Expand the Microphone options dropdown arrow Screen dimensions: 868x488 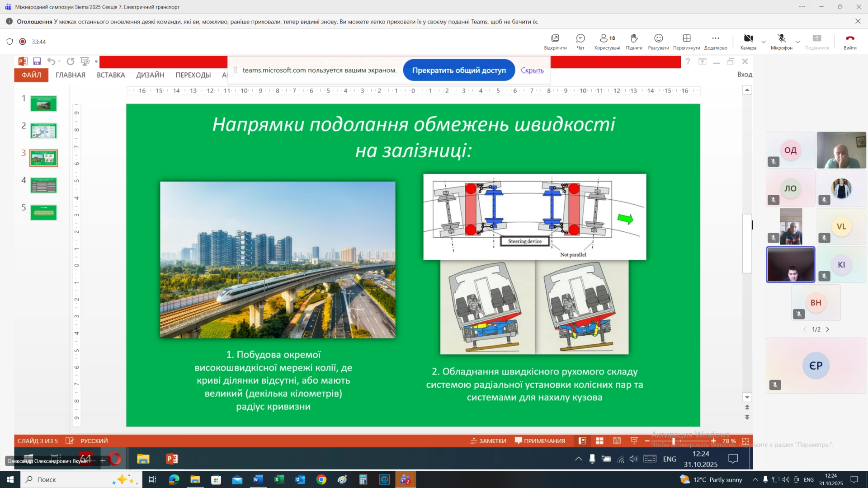point(798,42)
